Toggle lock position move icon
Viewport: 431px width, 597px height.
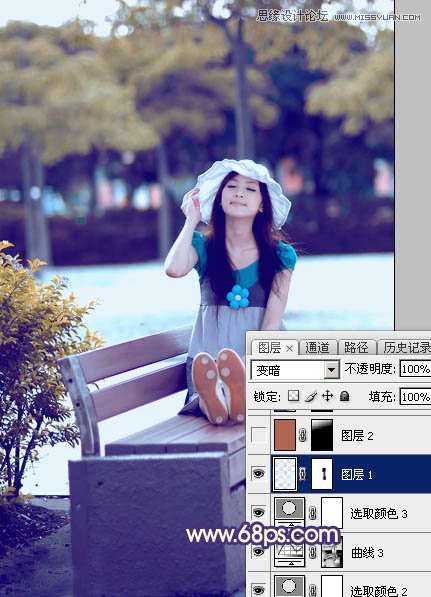(327, 396)
